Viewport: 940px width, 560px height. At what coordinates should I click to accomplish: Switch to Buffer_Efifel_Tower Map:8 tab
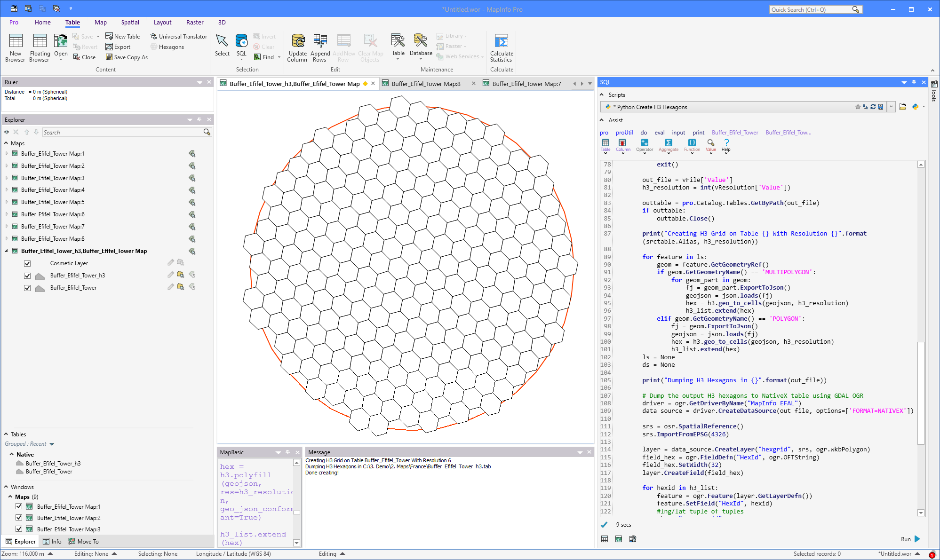pyautogui.click(x=425, y=84)
